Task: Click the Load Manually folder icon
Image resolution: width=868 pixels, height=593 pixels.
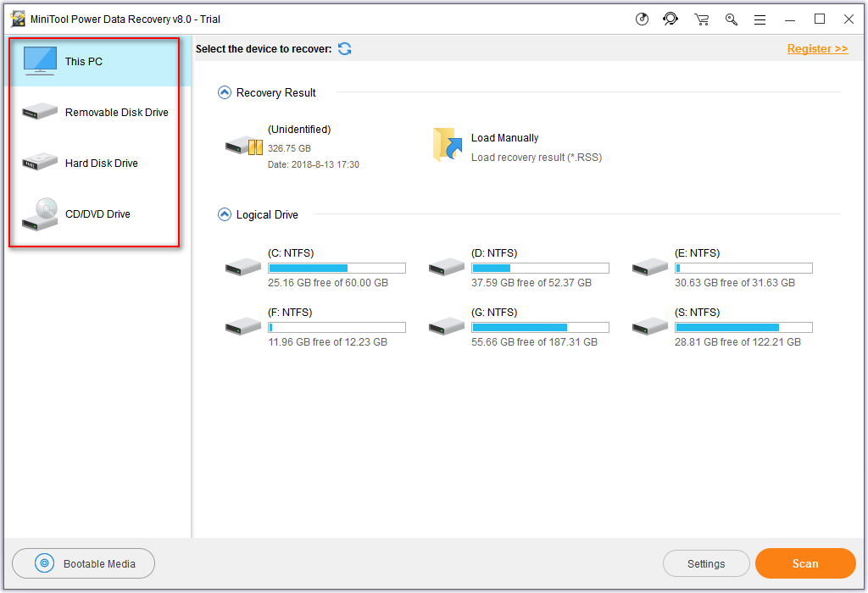Action: (448, 145)
